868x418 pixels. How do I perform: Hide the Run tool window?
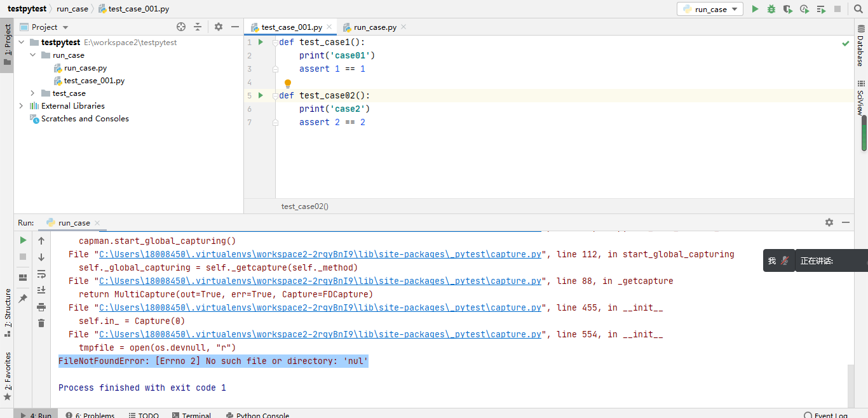[846, 222]
